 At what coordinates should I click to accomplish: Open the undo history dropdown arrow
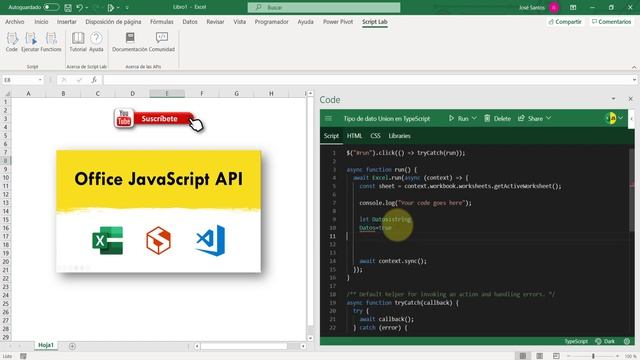(87, 7)
